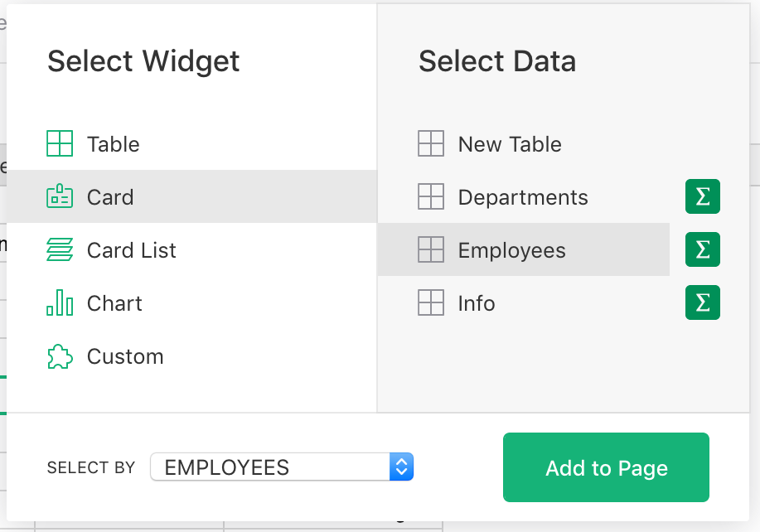Choose Departments from the data list
The image size is (760, 532).
[x=523, y=196]
